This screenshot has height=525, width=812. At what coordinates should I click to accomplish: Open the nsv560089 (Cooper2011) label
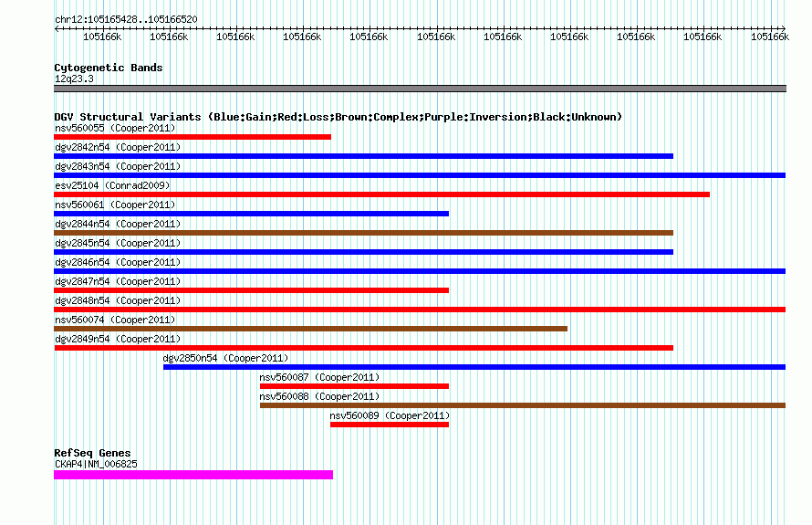coord(390,415)
